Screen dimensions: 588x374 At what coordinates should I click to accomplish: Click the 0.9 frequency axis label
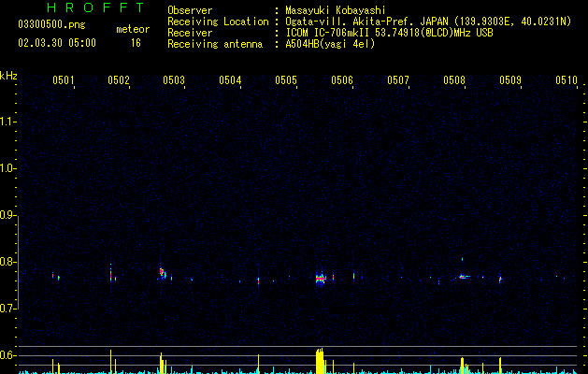click(7, 215)
